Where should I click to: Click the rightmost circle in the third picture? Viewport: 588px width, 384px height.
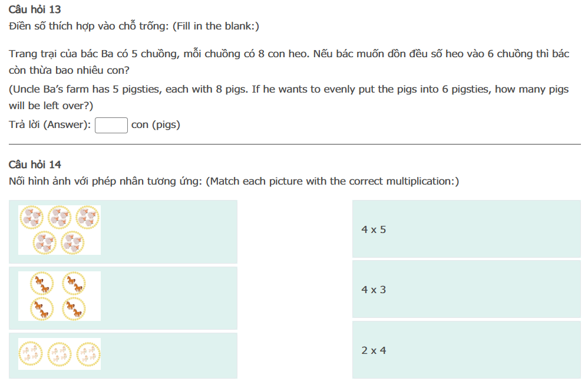88,354
